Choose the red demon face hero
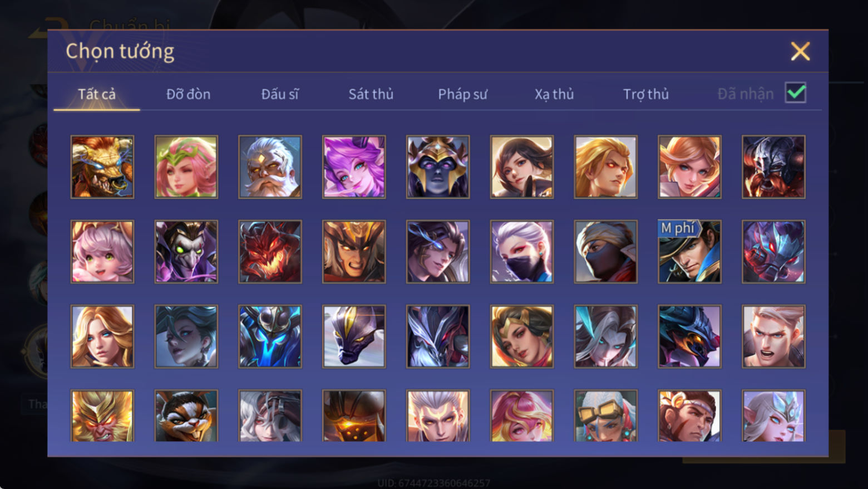Viewport: 868px width, 489px height. (x=270, y=251)
